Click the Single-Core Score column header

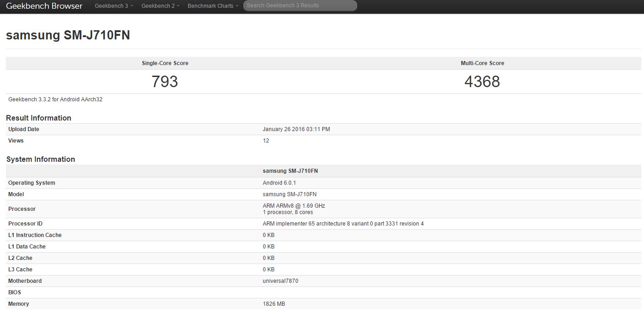[x=165, y=63]
